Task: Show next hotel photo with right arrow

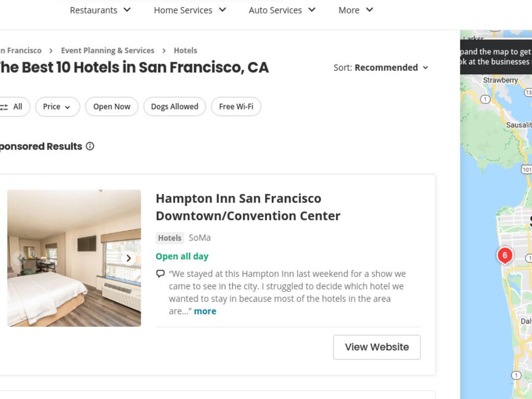Action: click(x=129, y=259)
